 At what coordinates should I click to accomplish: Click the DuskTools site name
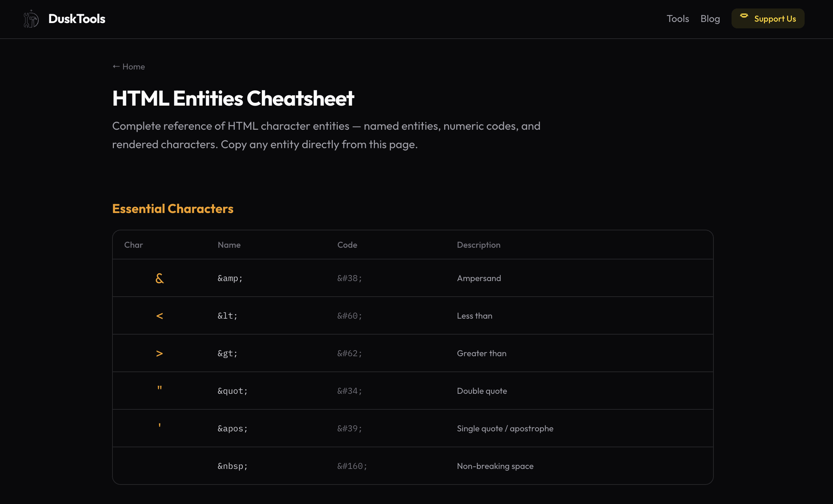(x=77, y=19)
